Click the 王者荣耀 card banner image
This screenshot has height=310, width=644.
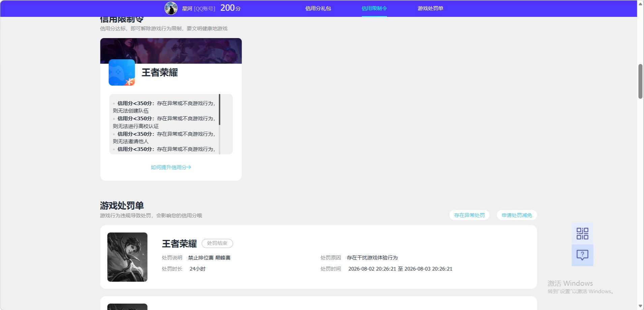(x=171, y=51)
